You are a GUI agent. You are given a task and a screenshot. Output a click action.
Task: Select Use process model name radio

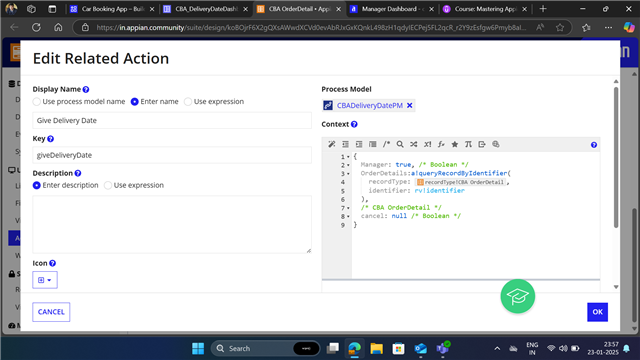pyautogui.click(x=37, y=102)
